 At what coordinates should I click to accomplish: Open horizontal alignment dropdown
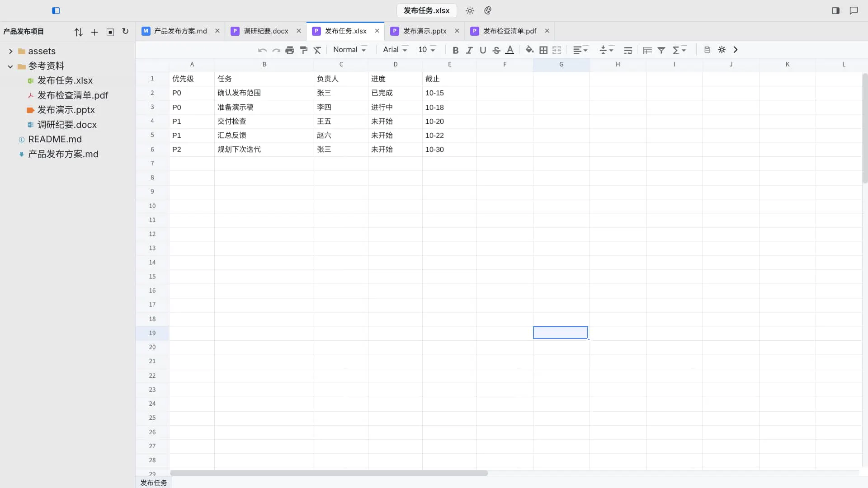580,50
